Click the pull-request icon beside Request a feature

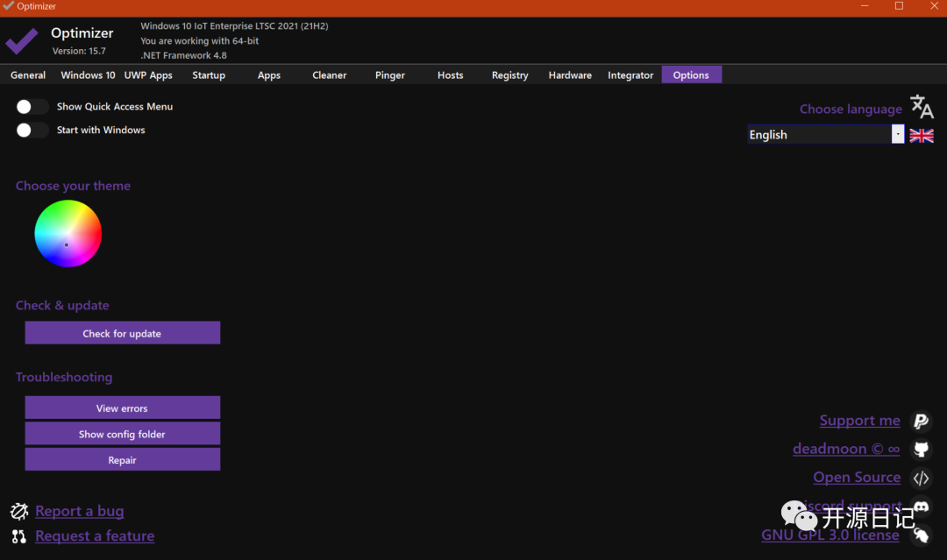tap(19, 536)
